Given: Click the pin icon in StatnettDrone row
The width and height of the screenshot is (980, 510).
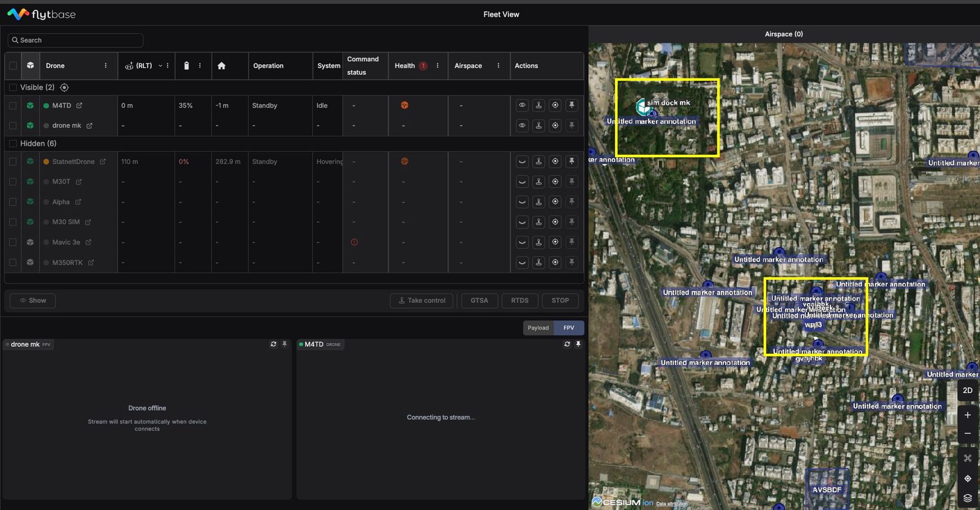Looking at the screenshot, I should click(x=571, y=162).
